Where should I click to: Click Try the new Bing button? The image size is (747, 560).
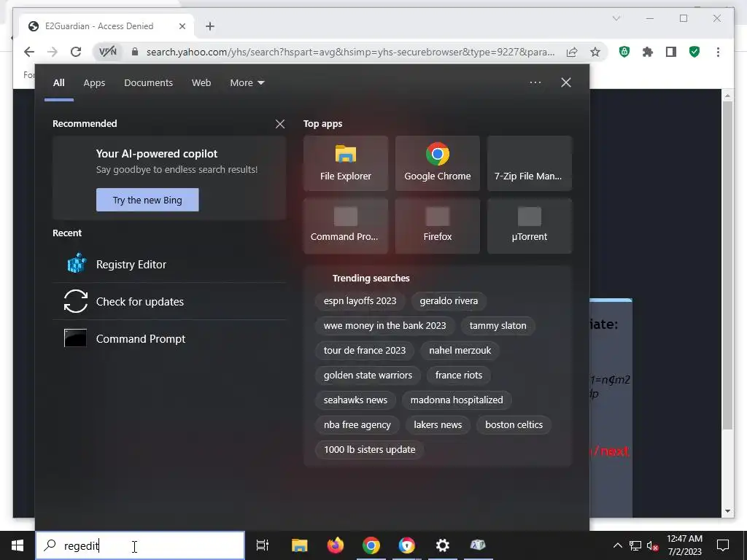[147, 200]
